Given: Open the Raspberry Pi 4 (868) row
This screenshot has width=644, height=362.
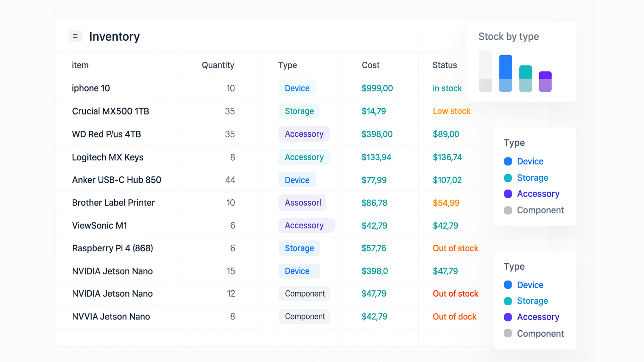Looking at the screenshot, I should pos(112,248).
